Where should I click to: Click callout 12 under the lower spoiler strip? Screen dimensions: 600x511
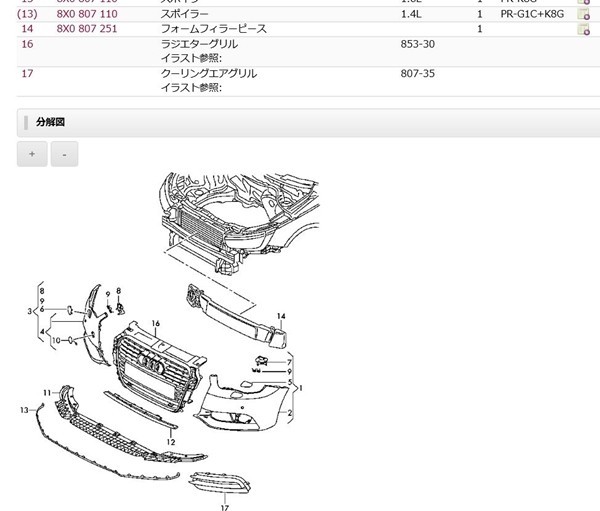171,441
